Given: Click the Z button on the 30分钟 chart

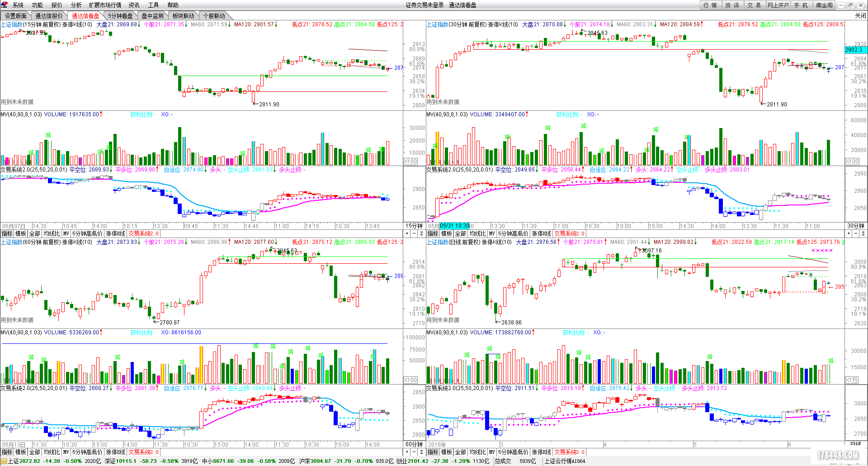Looking at the screenshot, I should (863, 233).
